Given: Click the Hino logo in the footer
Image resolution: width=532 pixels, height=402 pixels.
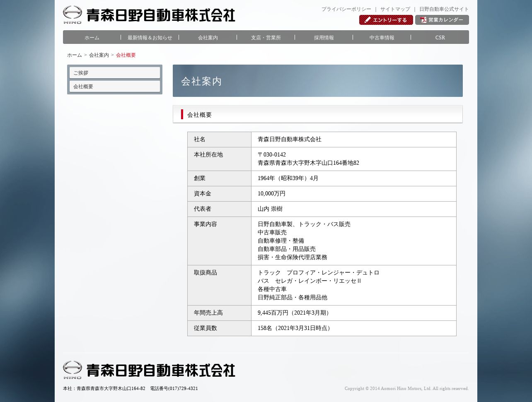Looking at the screenshot, I should (73, 370).
